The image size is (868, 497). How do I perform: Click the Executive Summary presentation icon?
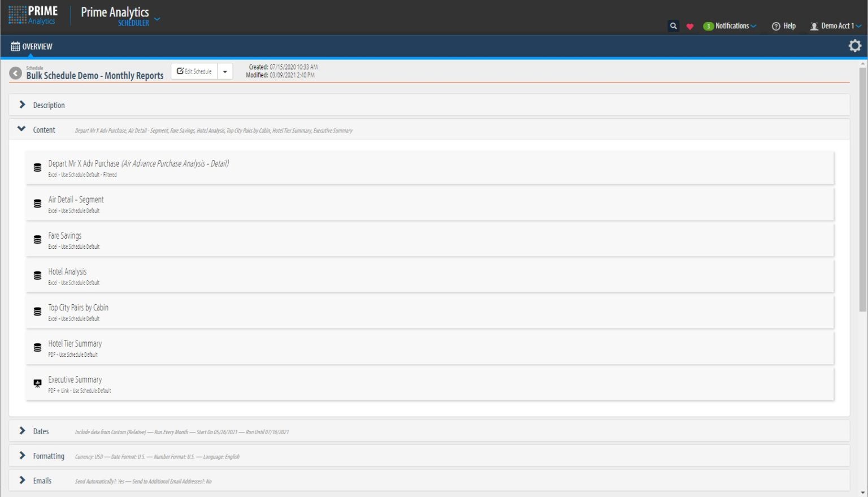(37, 384)
